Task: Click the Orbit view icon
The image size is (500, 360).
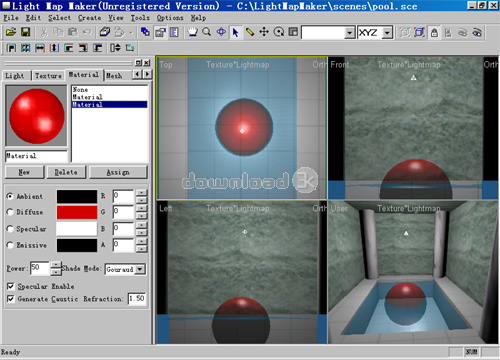Action: (221, 32)
